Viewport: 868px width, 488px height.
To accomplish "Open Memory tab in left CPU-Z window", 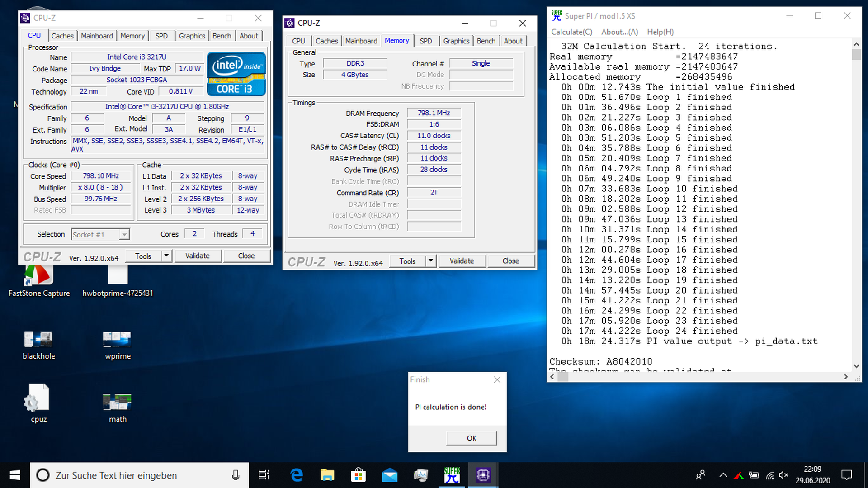I will point(132,36).
